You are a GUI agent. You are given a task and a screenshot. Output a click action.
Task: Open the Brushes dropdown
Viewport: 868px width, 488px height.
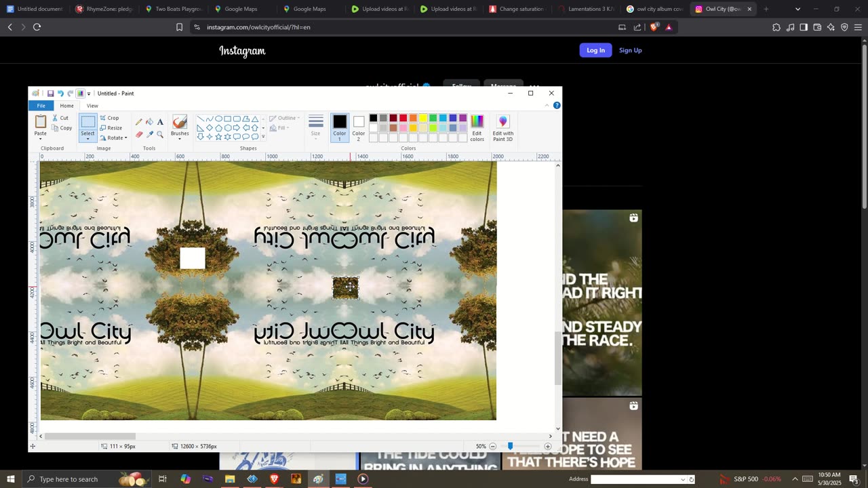180,138
